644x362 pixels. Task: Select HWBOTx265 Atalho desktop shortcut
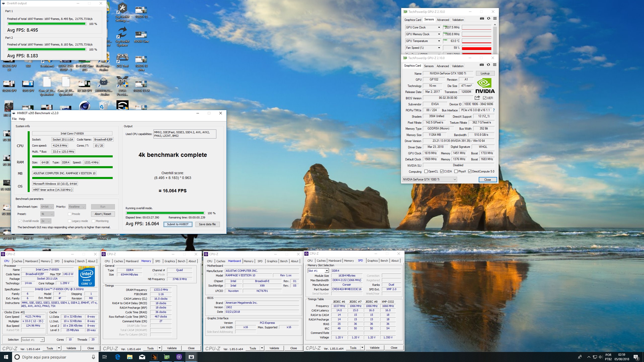coord(104,86)
